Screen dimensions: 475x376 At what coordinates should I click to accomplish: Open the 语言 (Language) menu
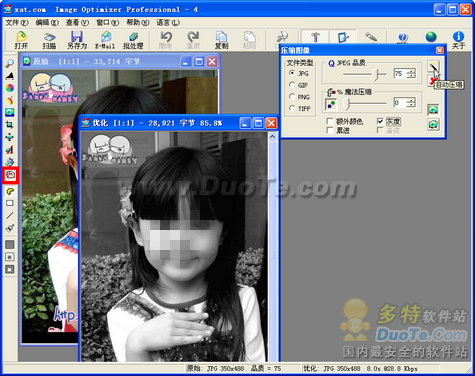(168, 23)
